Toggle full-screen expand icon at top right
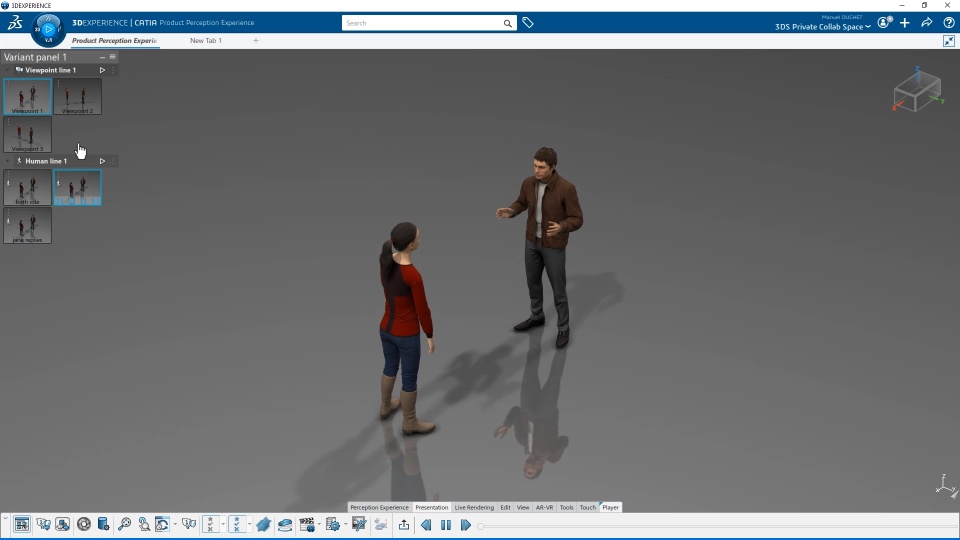The height and width of the screenshot is (540, 960). pos(949,41)
